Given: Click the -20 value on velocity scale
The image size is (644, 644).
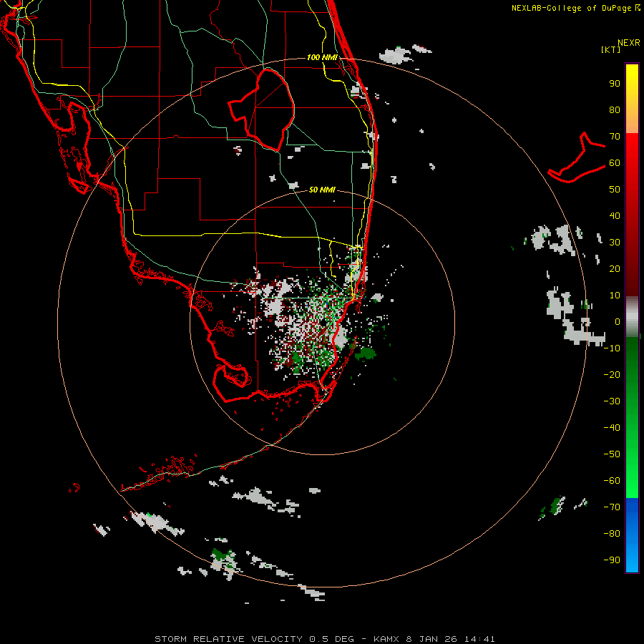Looking at the screenshot, I should [612, 374].
